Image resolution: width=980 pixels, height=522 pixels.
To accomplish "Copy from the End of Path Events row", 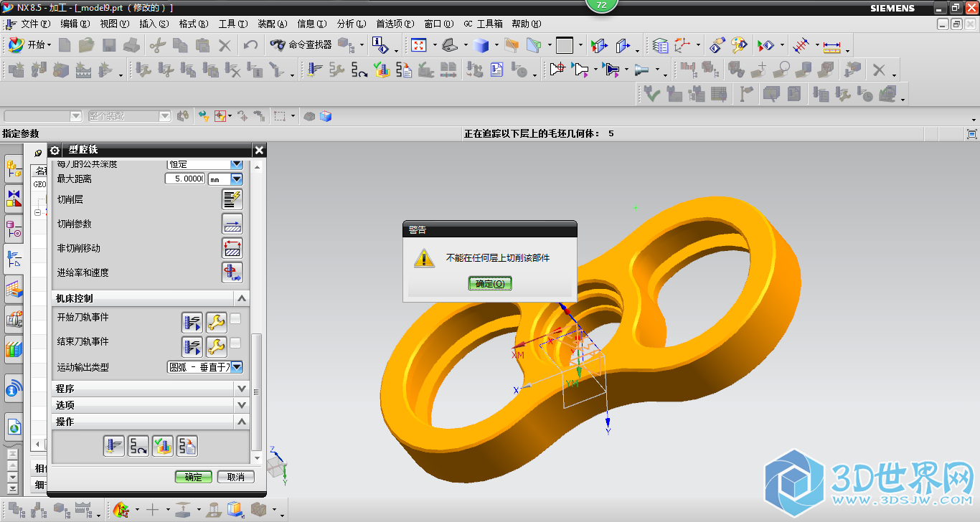I will pos(192,347).
